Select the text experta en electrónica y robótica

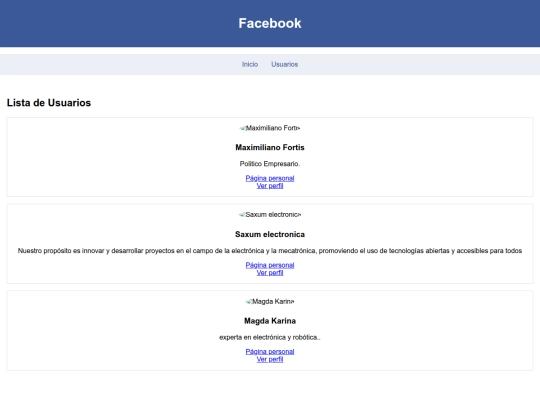click(270, 338)
